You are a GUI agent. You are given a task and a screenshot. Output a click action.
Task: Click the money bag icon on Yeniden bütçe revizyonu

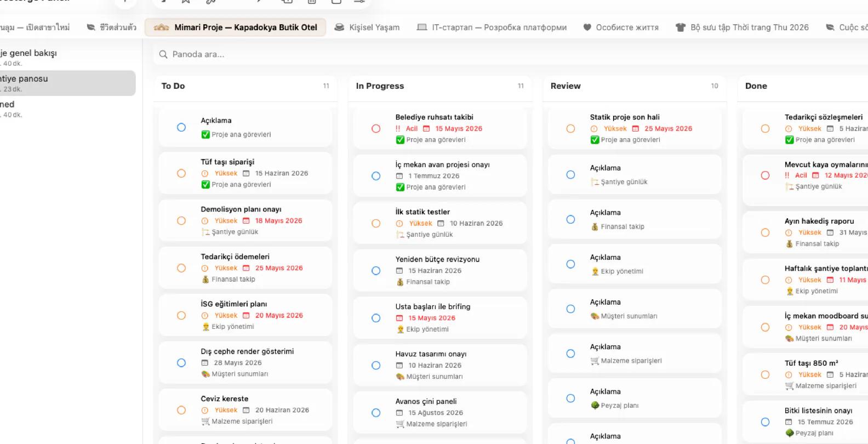click(400, 282)
